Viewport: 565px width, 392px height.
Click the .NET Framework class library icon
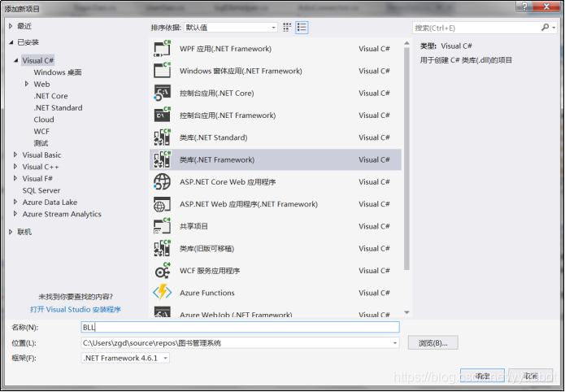pos(162,159)
